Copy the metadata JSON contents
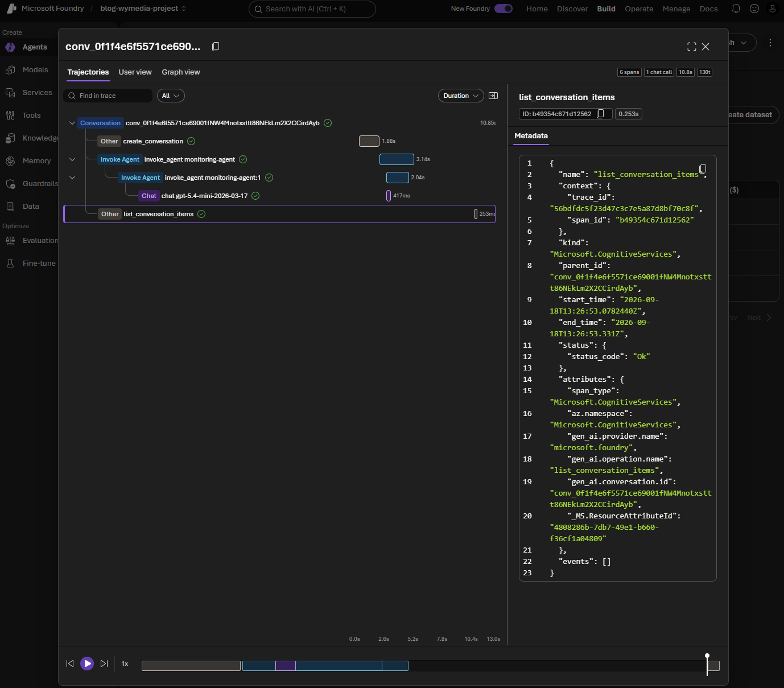This screenshot has width=784, height=688. tap(703, 168)
